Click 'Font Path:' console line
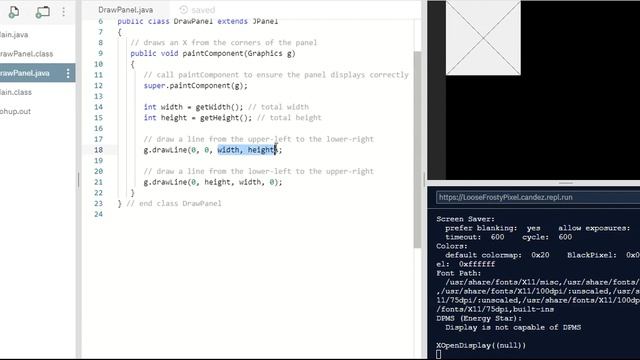 458,273
